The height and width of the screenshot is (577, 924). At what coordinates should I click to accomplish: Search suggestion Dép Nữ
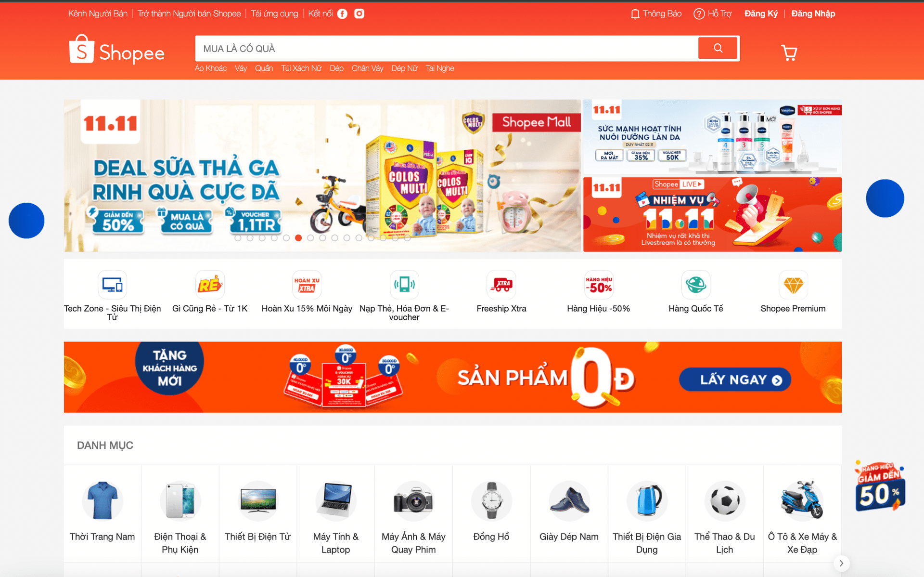[x=404, y=68]
